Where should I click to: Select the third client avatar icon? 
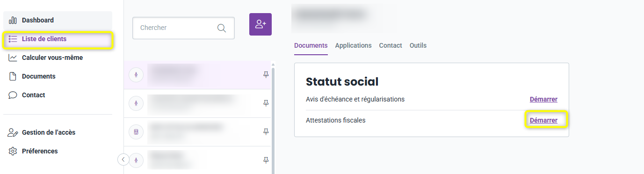(x=136, y=132)
